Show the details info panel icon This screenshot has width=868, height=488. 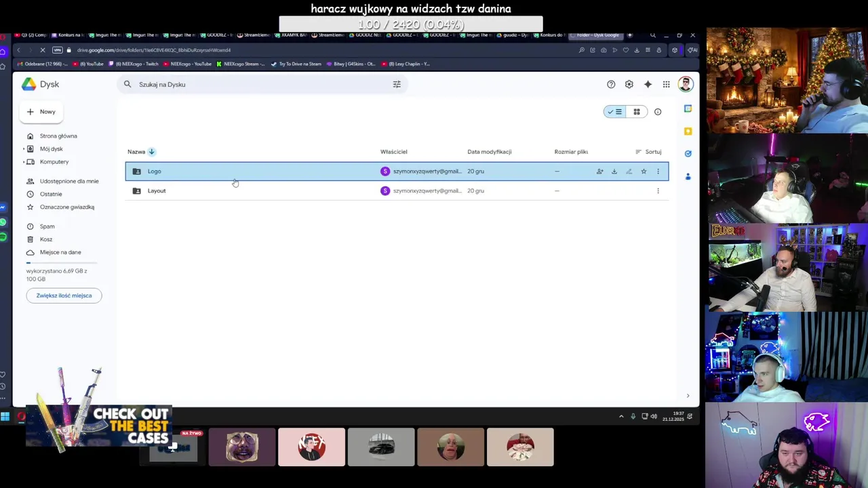point(658,112)
